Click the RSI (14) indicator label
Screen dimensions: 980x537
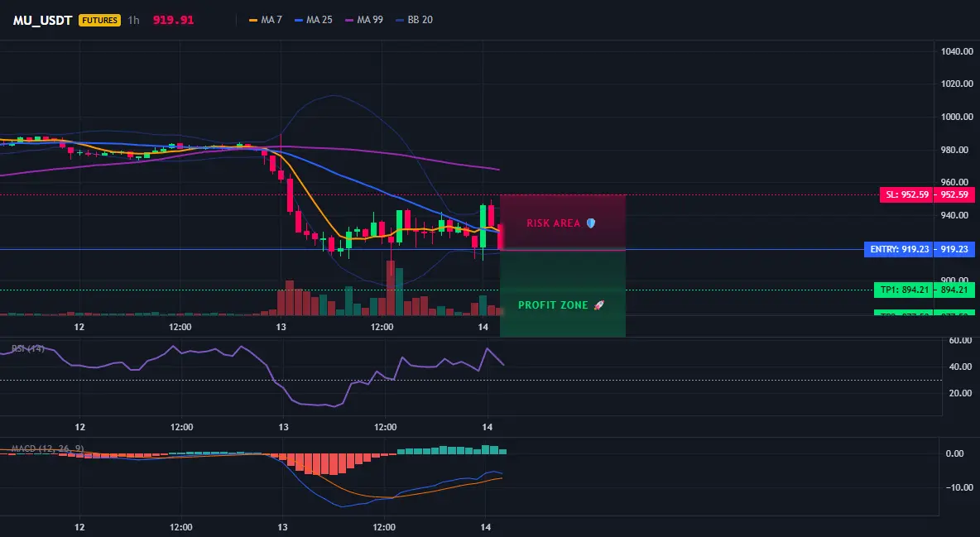point(28,348)
